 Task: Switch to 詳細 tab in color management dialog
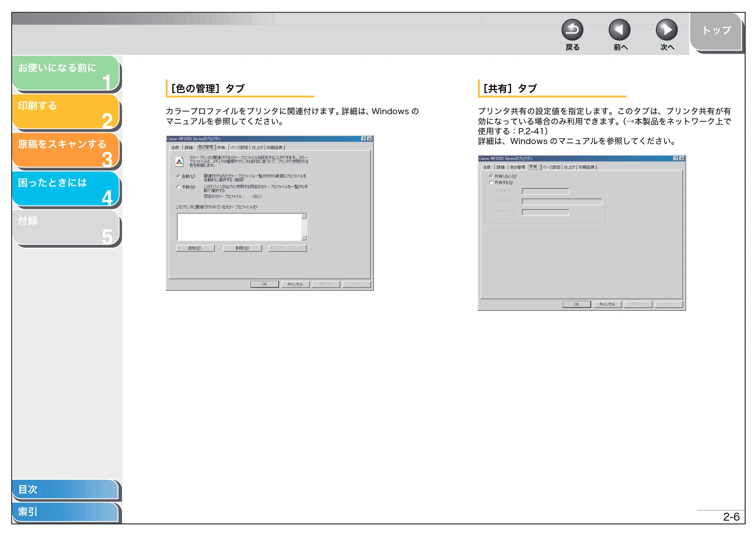click(189, 147)
